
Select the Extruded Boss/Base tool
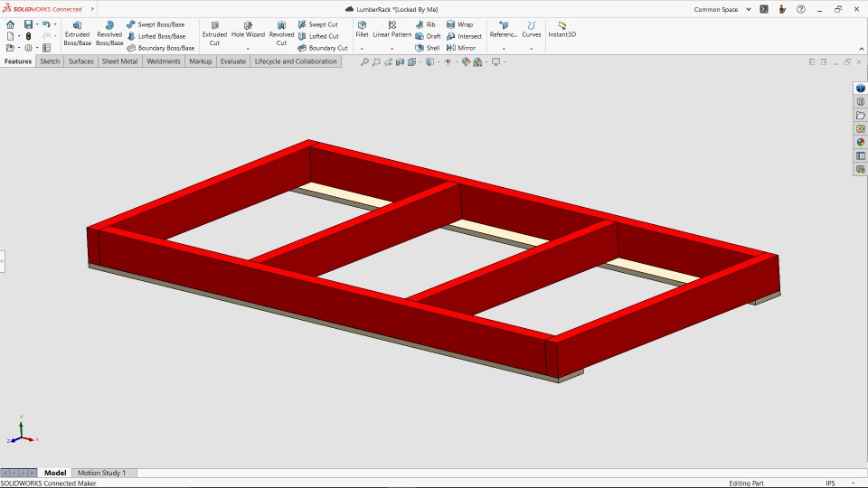point(77,33)
